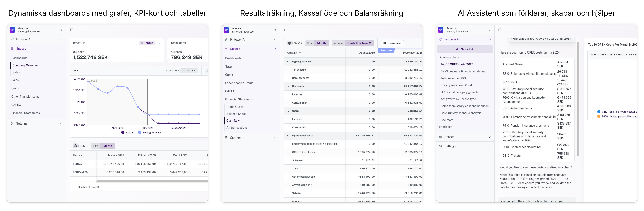Click the sort arrow beside the Account header
Viewport: 644px width, 211px height.
(x=300, y=53)
